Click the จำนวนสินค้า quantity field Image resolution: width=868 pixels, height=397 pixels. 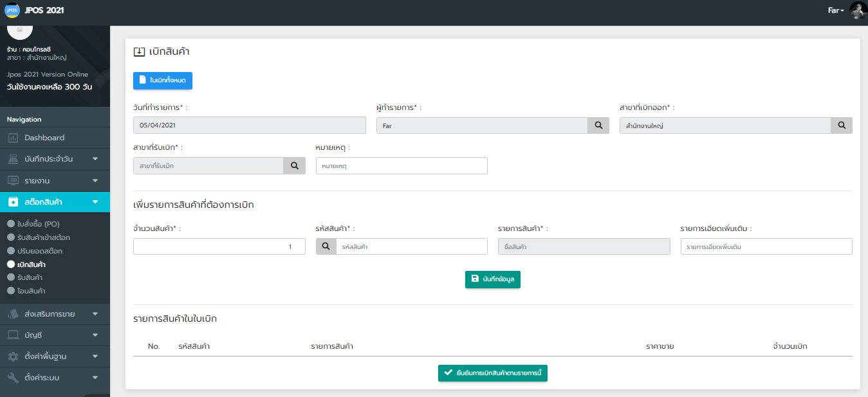pyautogui.click(x=219, y=246)
